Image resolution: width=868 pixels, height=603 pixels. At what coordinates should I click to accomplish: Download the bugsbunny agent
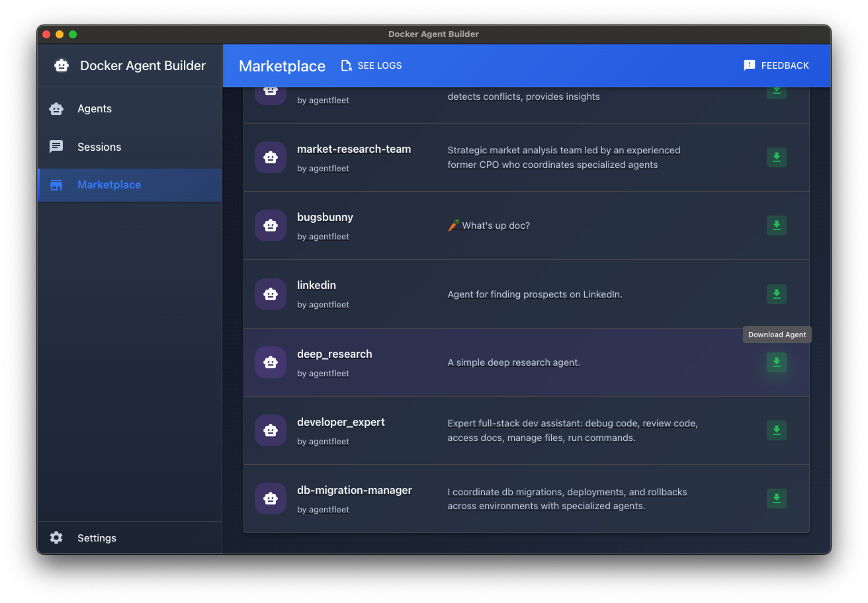[776, 225]
